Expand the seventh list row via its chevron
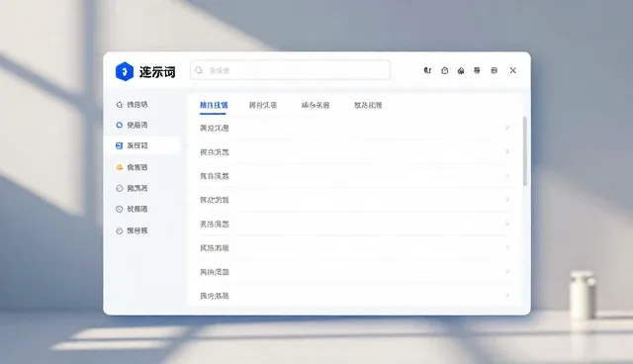The width and height of the screenshot is (633, 364). [x=507, y=272]
